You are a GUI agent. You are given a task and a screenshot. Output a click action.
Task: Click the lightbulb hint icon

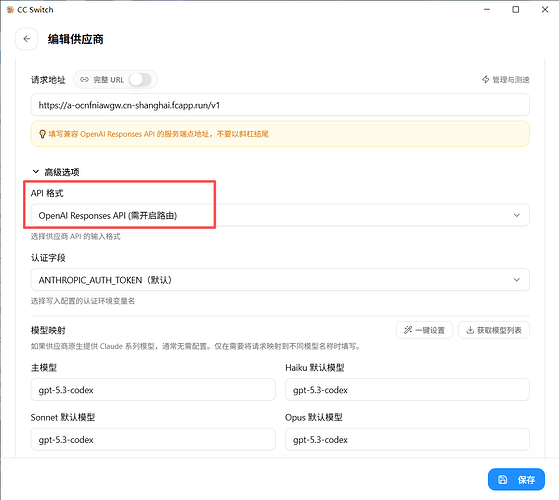click(x=42, y=134)
